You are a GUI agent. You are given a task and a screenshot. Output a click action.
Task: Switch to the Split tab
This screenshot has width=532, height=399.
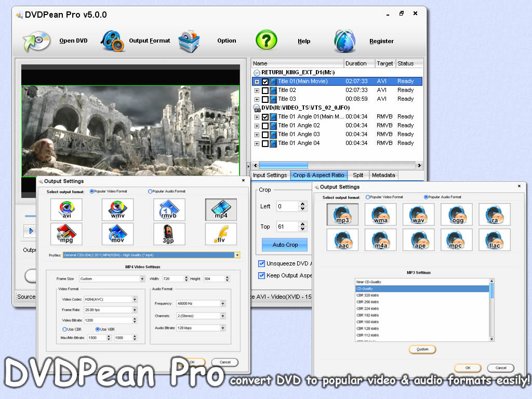click(358, 176)
